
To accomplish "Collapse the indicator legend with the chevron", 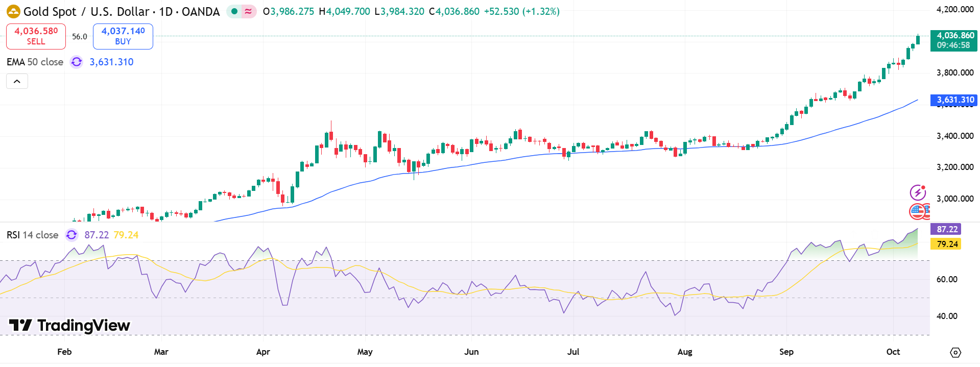I will point(17,81).
